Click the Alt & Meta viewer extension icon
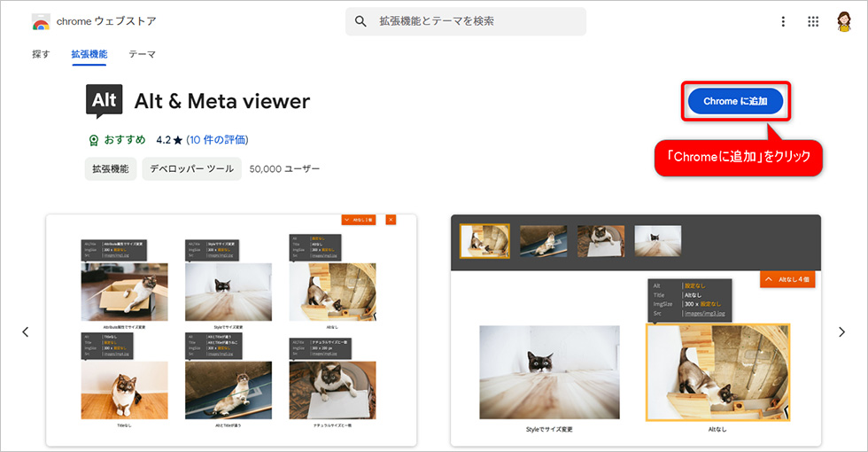Screen dimensions: 868x452 click(105, 101)
